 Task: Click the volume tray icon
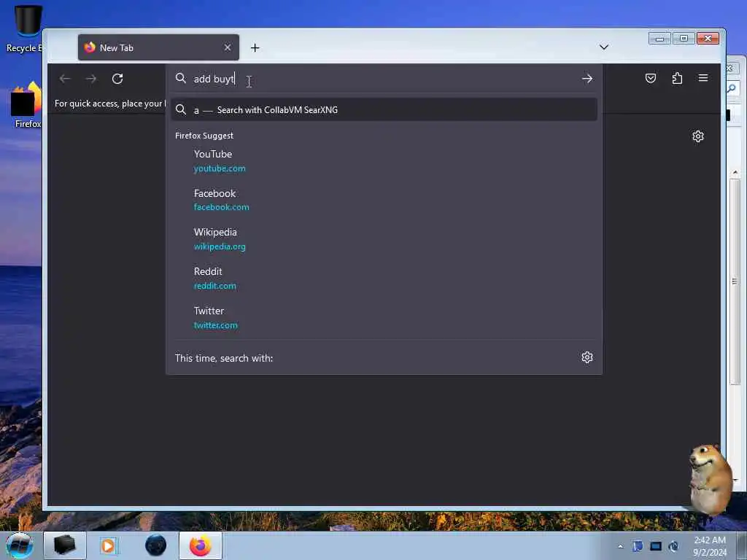click(x=673, y=545)
